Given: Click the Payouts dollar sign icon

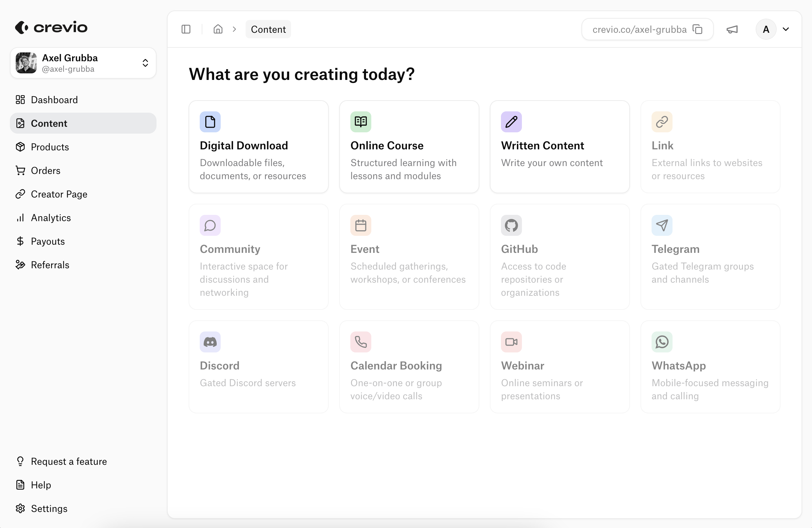Looking at the screenshot, I should click(20, 241).
